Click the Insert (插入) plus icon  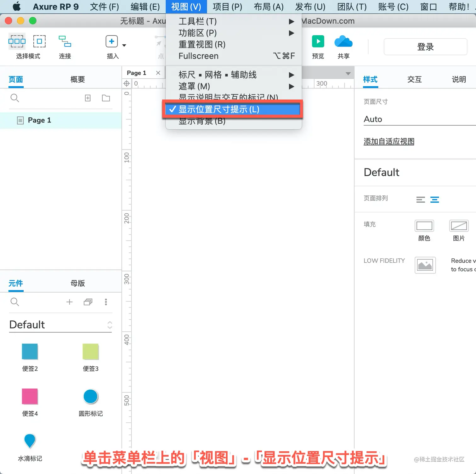[x=112, y=41]
